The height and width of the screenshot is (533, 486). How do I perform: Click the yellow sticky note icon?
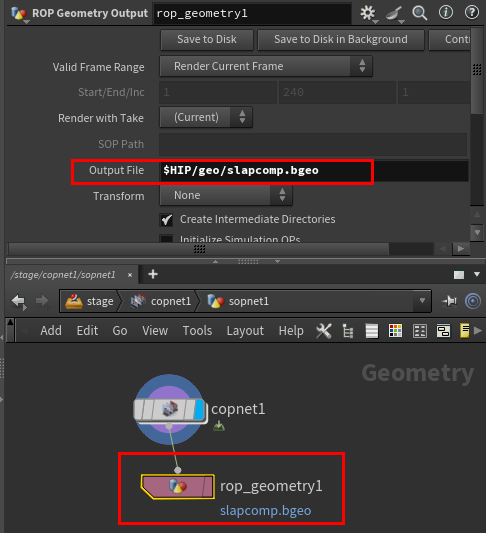tap(464, 330)
